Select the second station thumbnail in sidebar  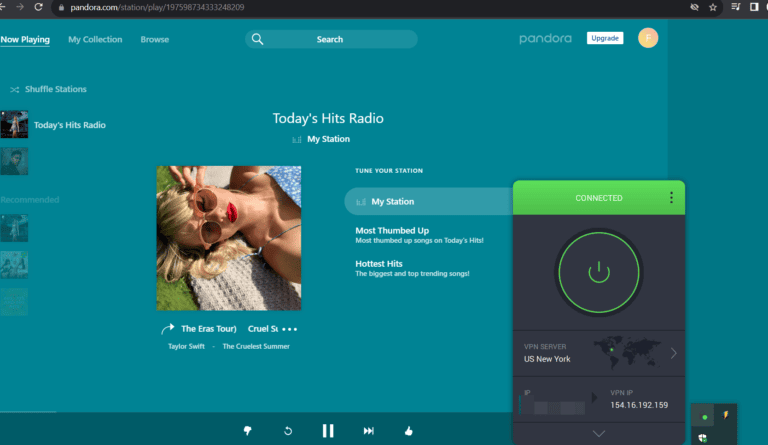point(14,161)
